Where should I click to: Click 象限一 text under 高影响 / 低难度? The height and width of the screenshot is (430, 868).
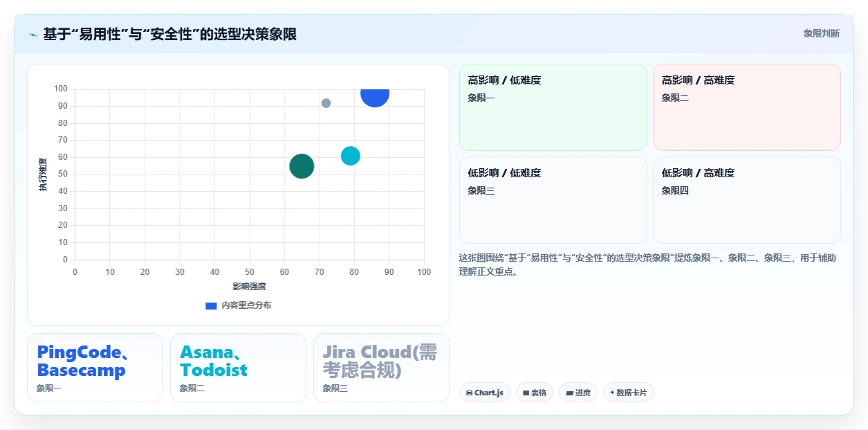481,98
